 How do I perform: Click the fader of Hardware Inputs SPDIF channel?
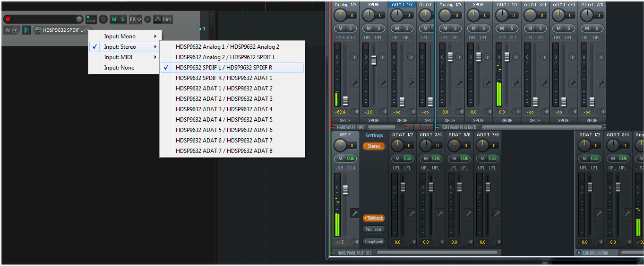pyautogui.click(x=374, y=60)
